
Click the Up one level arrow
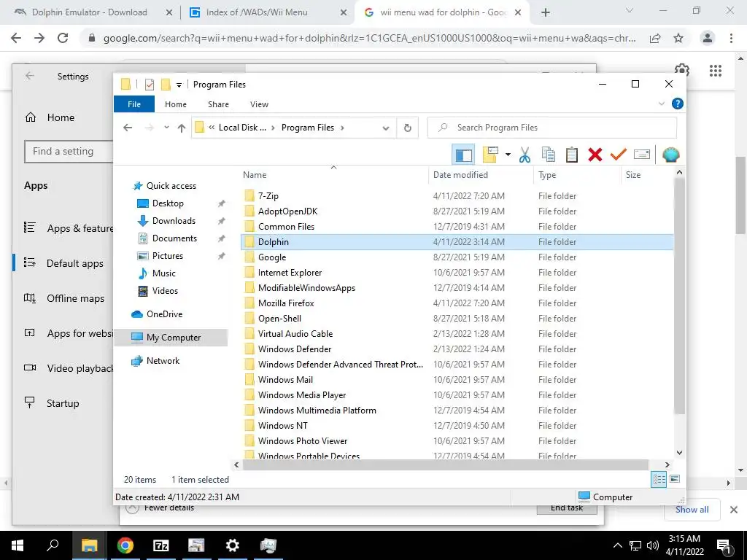click(x=182, y=128)
